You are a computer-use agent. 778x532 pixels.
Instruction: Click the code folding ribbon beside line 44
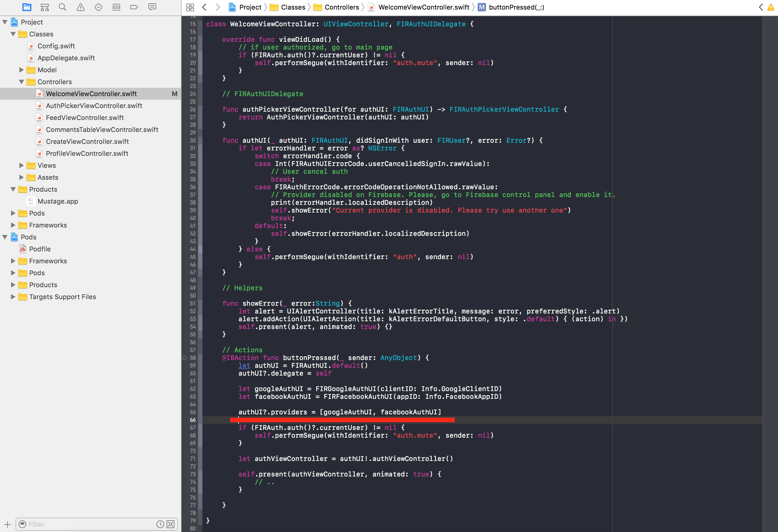tap(200, 249)
